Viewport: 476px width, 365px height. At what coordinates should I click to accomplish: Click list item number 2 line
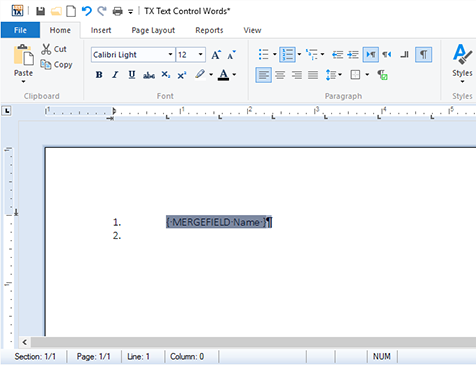click(117, 236)
